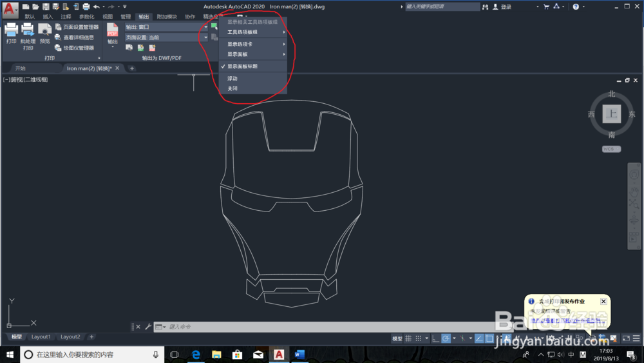Open 绘图仪管理器 plotter manager
Screen dimensions: 644x363
tap(74, 48)
